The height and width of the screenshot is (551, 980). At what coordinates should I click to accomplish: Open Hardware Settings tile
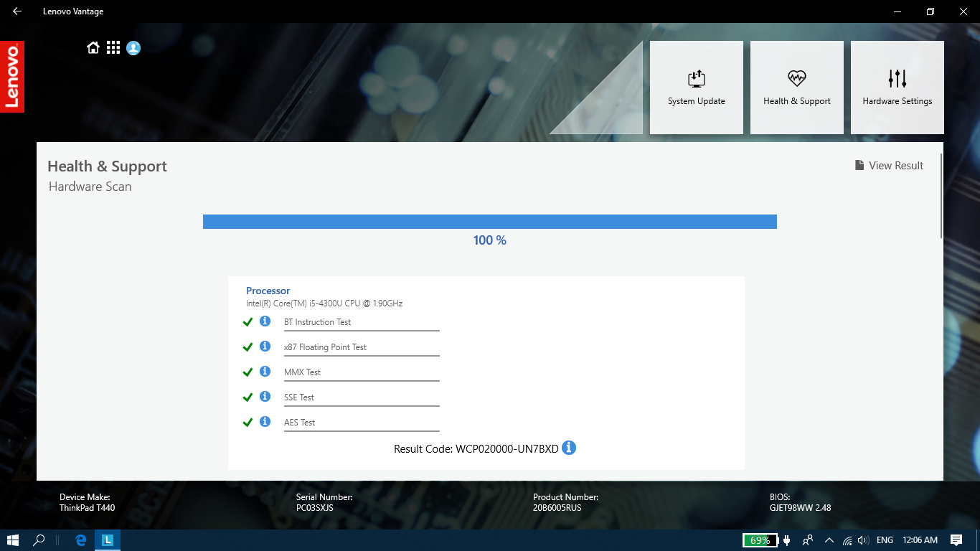pyautogui.click(x=897, y=88)
